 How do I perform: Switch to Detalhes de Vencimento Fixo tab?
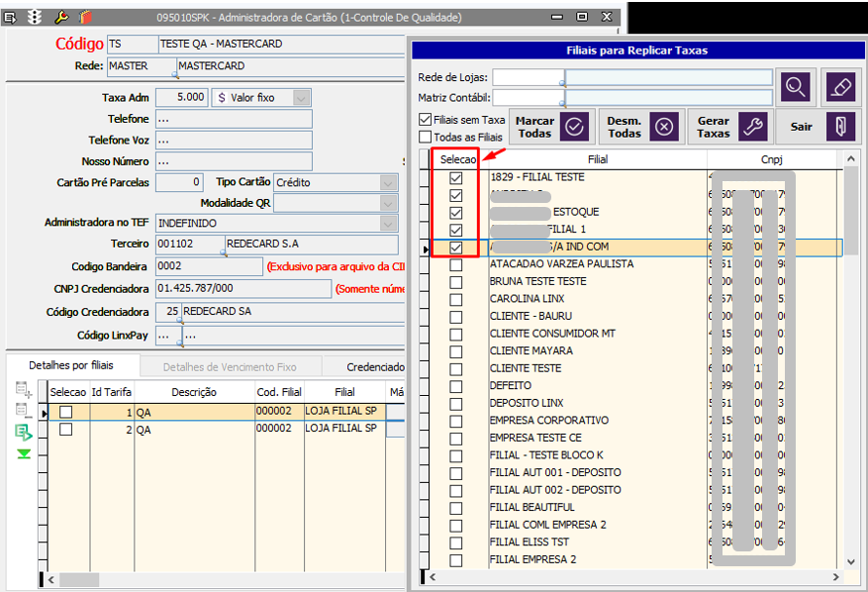[x=230, y=367]
